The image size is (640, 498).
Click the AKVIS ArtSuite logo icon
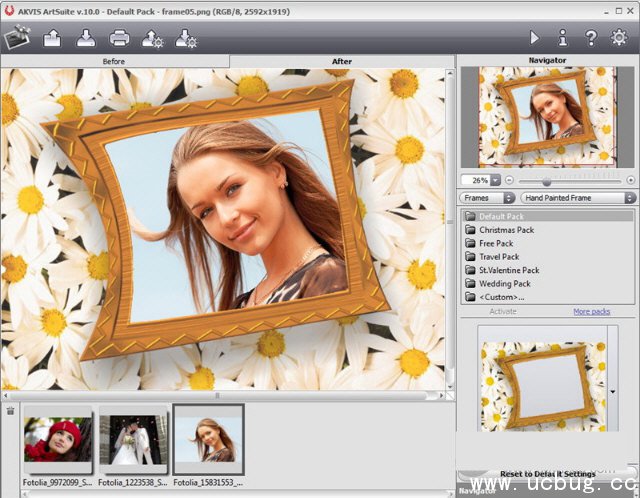pyautogui.click(x=17, y=38)
